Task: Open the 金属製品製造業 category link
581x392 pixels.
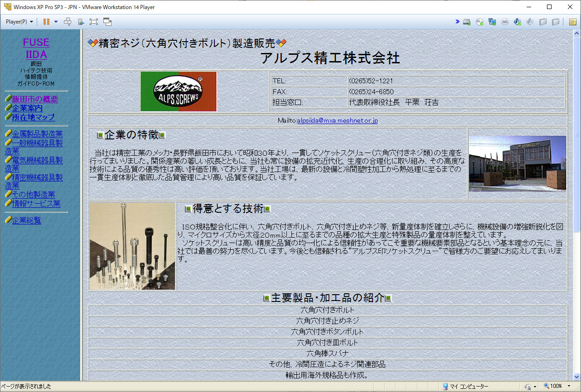Action: [37, 134]
